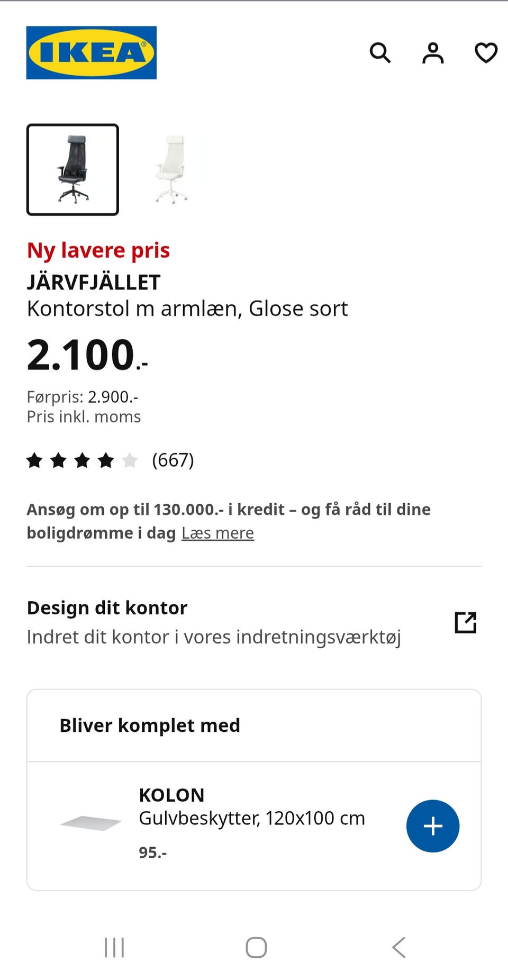The height and width of the screenshot is (980, 508).
Task: Open the user profile icon
Action: pyautogui.click(x=433, y=53)
